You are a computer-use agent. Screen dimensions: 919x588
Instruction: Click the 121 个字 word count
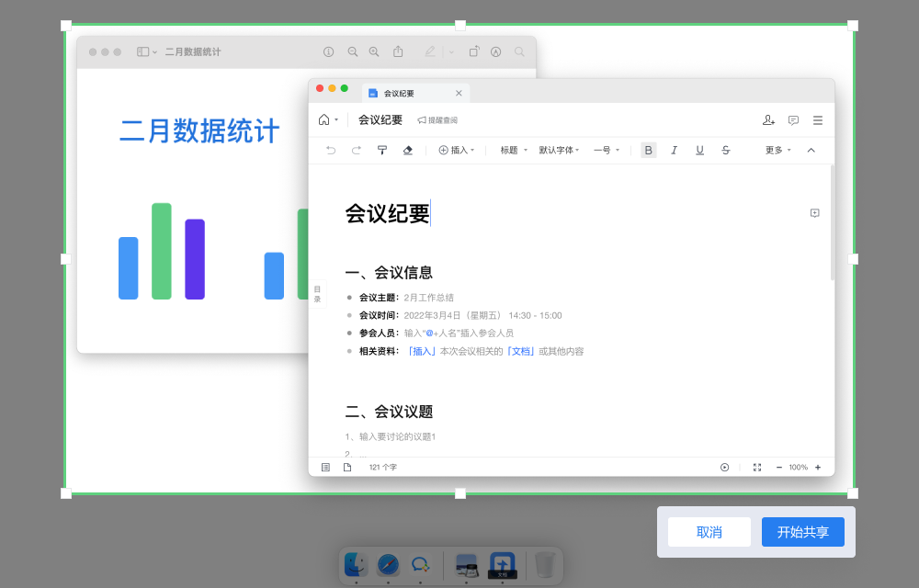tap(383, 468)
